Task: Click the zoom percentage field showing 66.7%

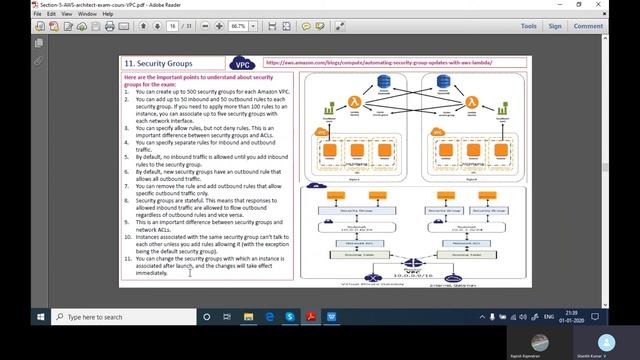Action: click(x=239, y=26)
